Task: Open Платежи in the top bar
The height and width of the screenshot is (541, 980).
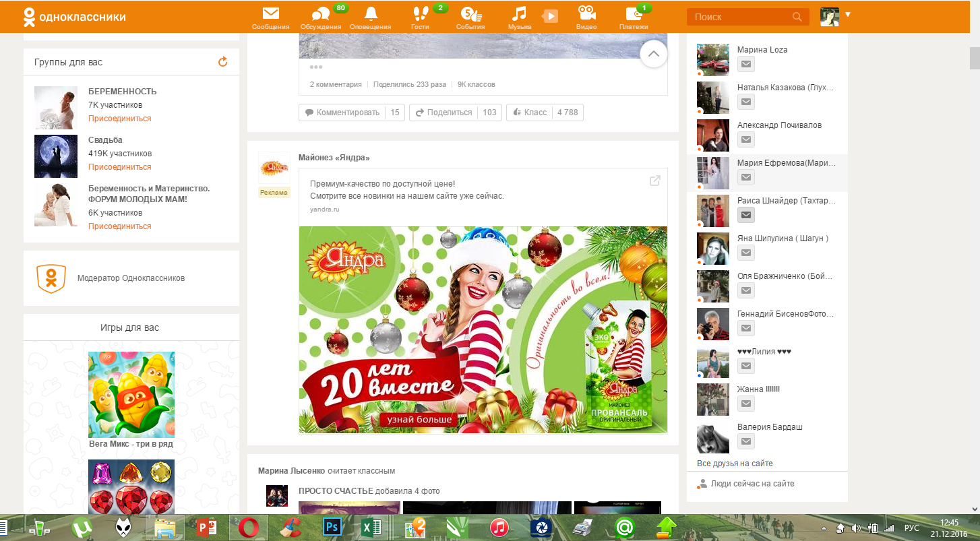Action: (634, 18)
